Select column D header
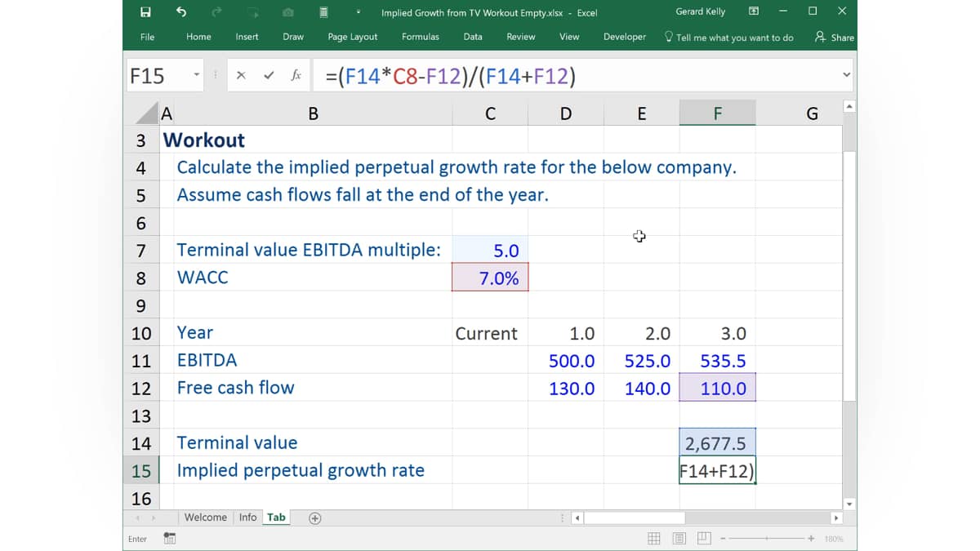This screenshot has width=980, height=551. [x=566, y=113]
